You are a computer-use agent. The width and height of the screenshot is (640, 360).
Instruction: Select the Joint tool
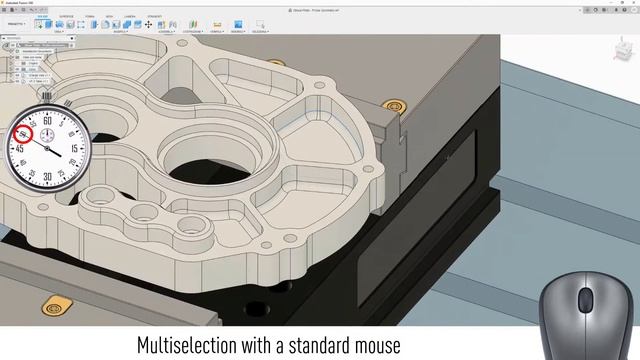(x=173, y=24)
